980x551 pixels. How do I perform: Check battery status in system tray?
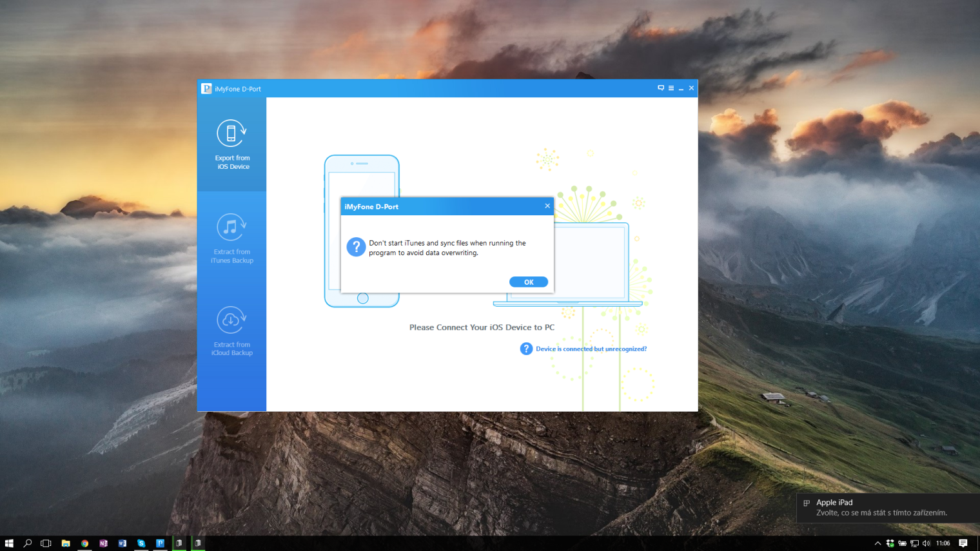[902, 543]
